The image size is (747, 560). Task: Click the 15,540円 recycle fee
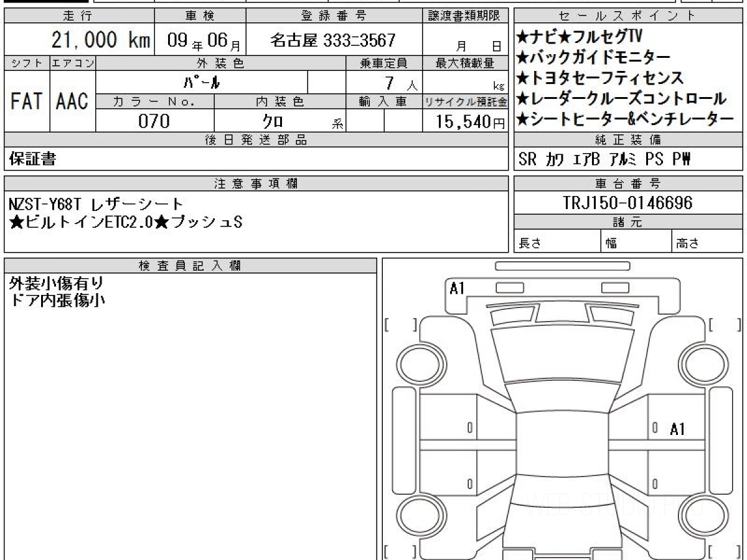470,122
